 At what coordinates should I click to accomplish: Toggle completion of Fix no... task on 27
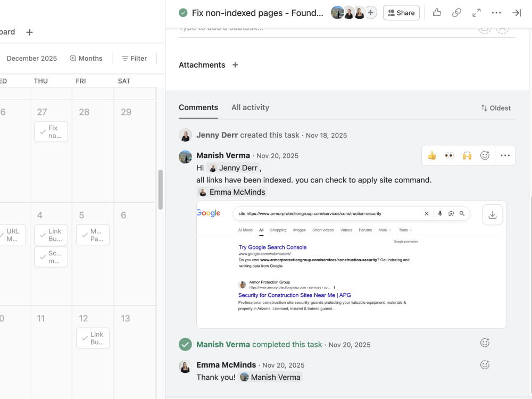tap(43, 131)
